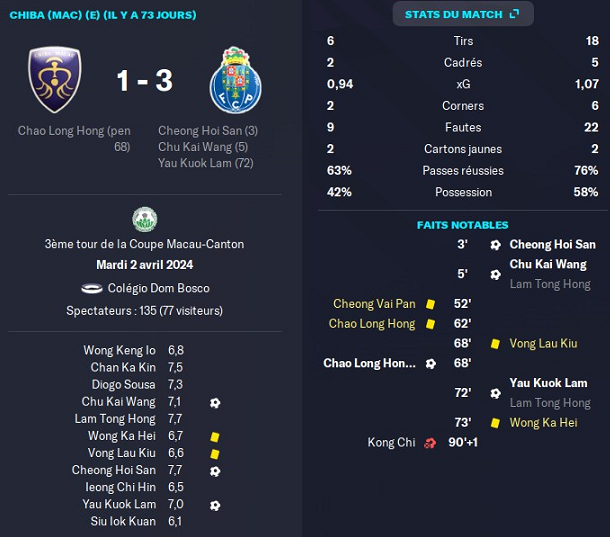Screen dimensions: 610x537
Task: Click the yellow card icon beside Cheong Vai Pan
Action: (x=430, y=304)
